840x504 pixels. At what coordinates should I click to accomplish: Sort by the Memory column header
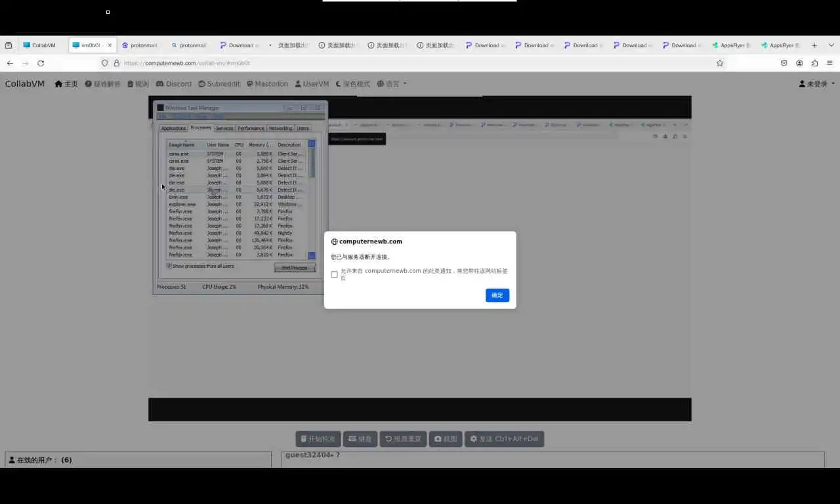260,144
